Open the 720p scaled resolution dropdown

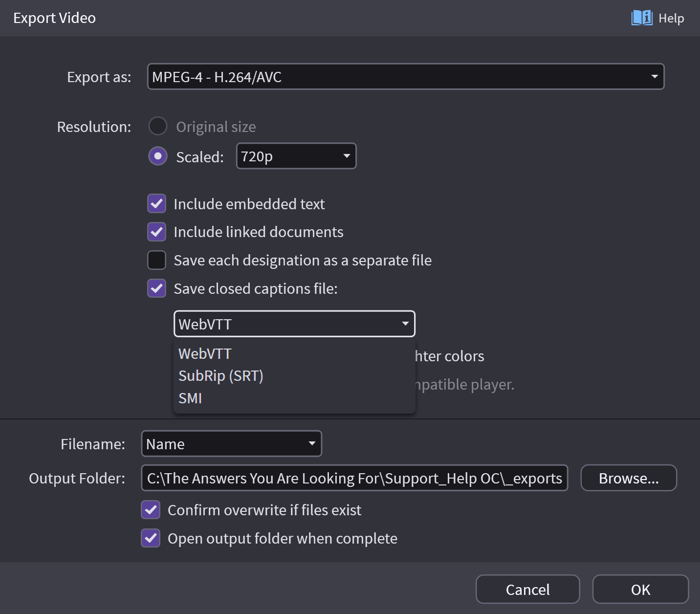click(296, 156)
